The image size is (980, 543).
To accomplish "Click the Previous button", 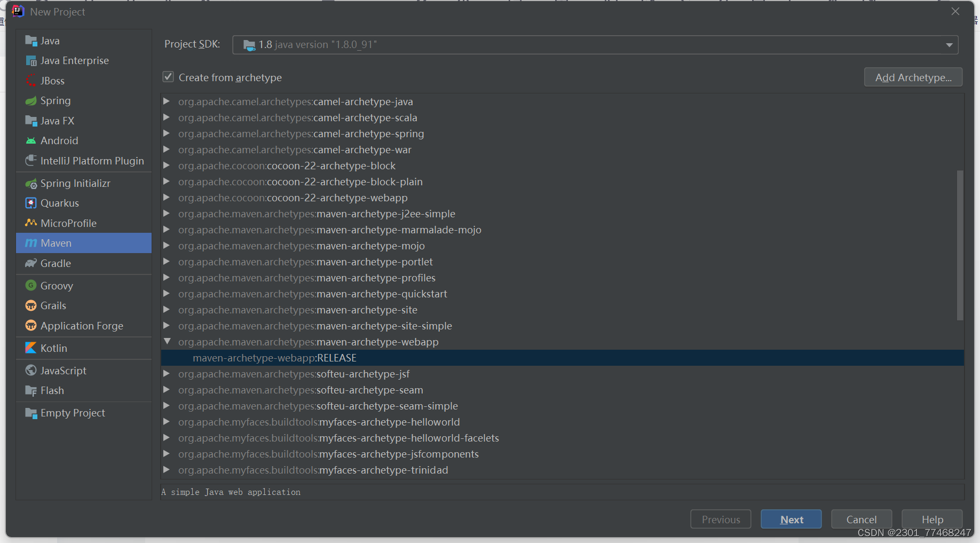I will pyautogui.click(x=721, y=520).
